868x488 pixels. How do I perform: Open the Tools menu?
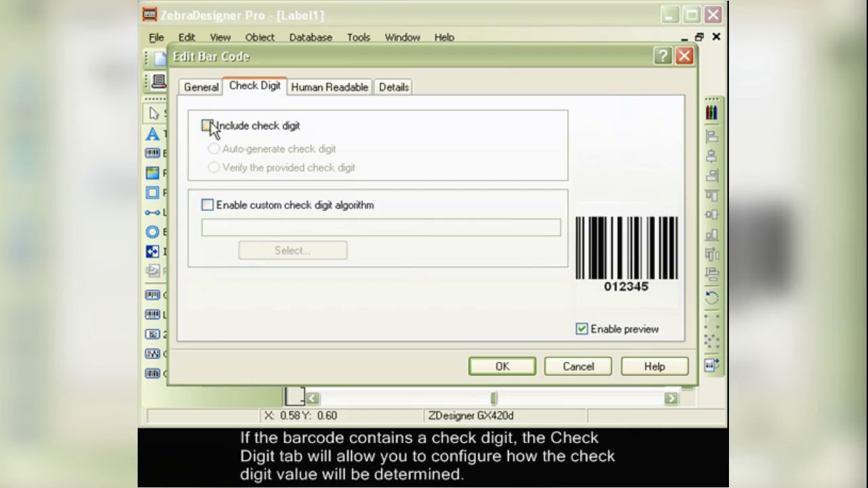click(359, 37)
